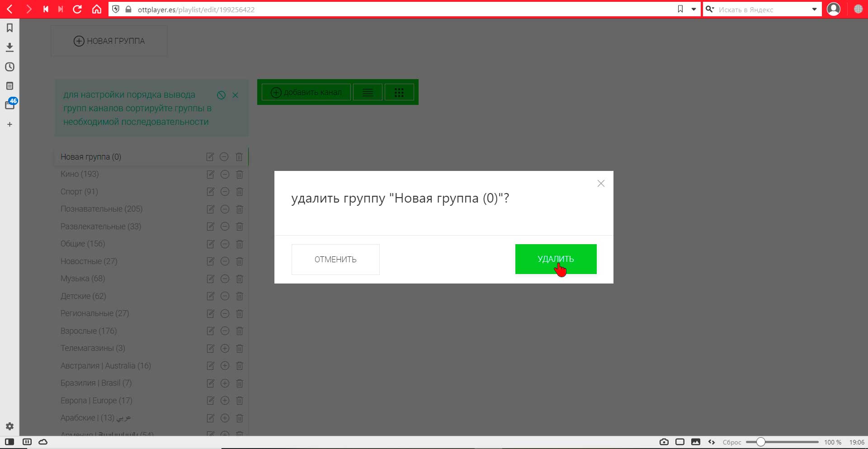The image size is (868, 449).
Task: Toggle visibility of the Новая группа (0) group
Action: click(224, 157)
